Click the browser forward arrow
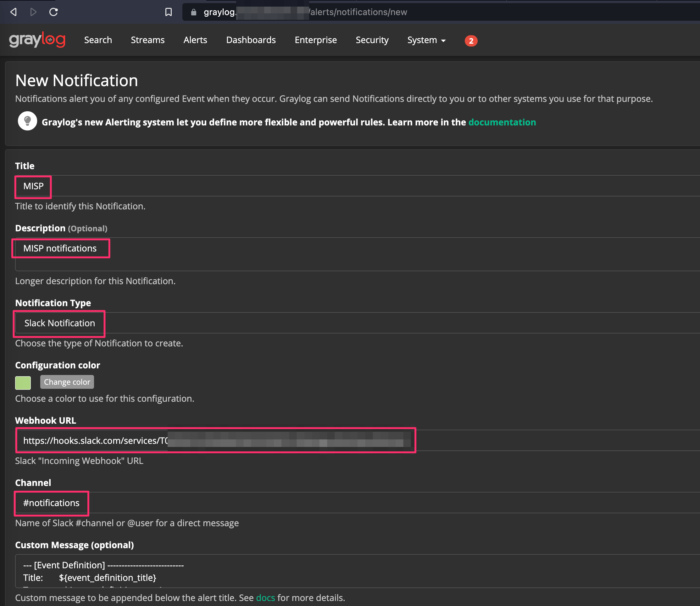The image size is (700, 606). [33, 12]
